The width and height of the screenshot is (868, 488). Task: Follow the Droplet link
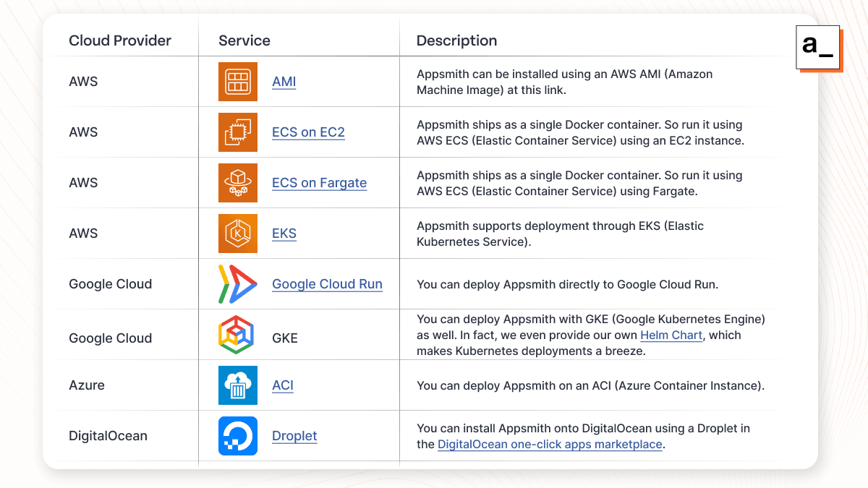click(x=294, y=436)
